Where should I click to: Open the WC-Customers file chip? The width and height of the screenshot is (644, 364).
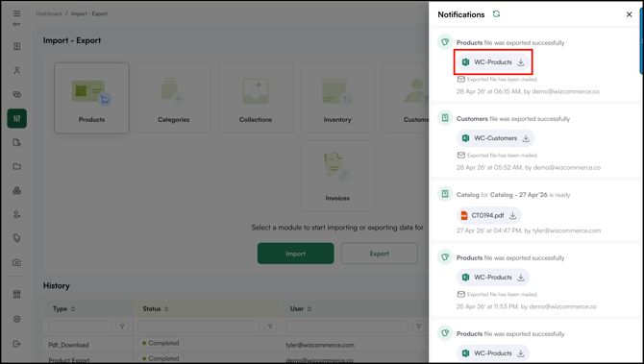tap(495, 138)
